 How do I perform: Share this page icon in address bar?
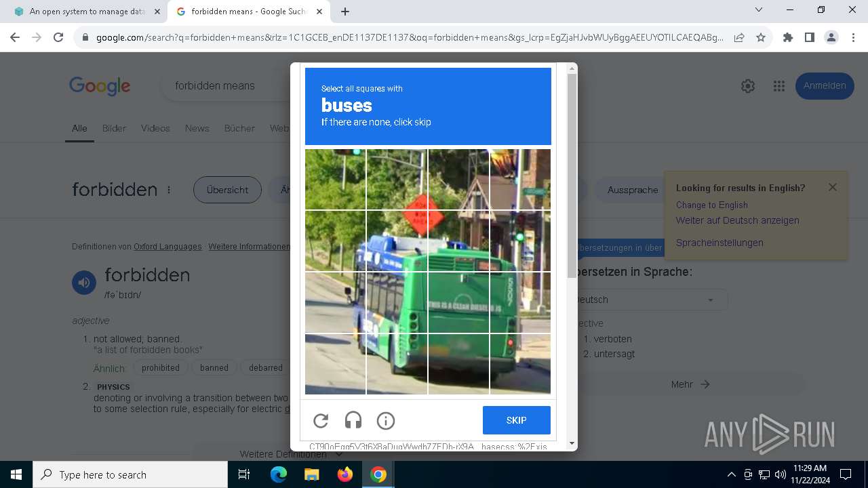[739, 38]
